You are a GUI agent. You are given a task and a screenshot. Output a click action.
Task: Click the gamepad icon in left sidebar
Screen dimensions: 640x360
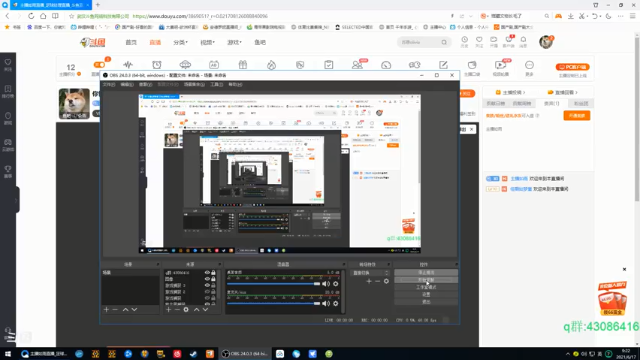(8, 142)
